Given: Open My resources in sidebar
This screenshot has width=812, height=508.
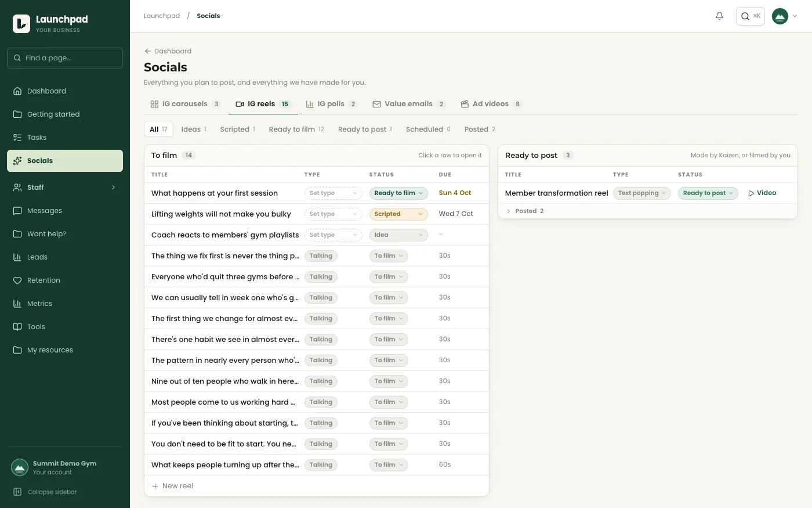Looking at the screenshot, I should (65, 350).
